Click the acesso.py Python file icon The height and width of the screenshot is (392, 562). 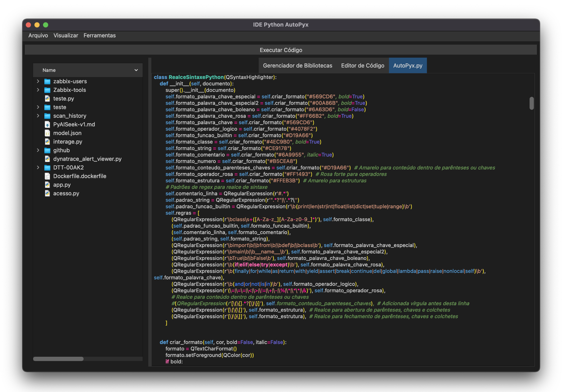(47, 193)
